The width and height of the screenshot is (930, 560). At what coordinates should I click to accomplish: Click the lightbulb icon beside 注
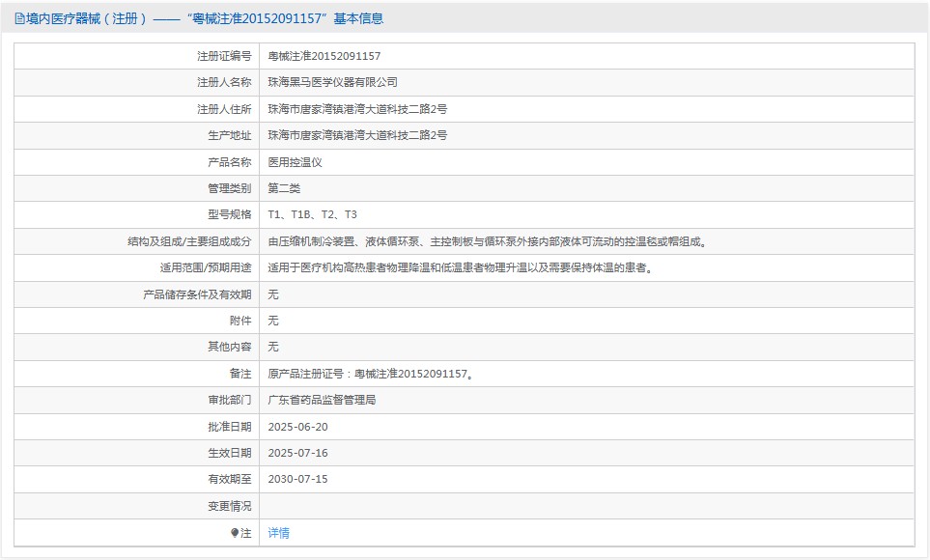pos(235,533)
